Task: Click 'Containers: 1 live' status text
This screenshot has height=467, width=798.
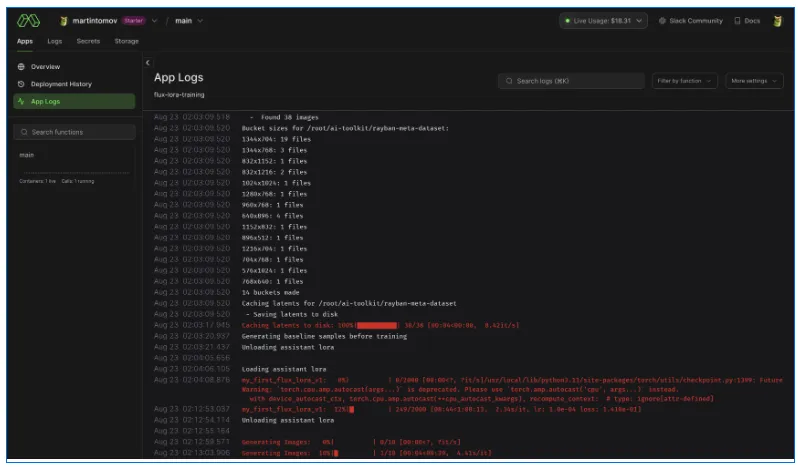Action: coord(37,181)
